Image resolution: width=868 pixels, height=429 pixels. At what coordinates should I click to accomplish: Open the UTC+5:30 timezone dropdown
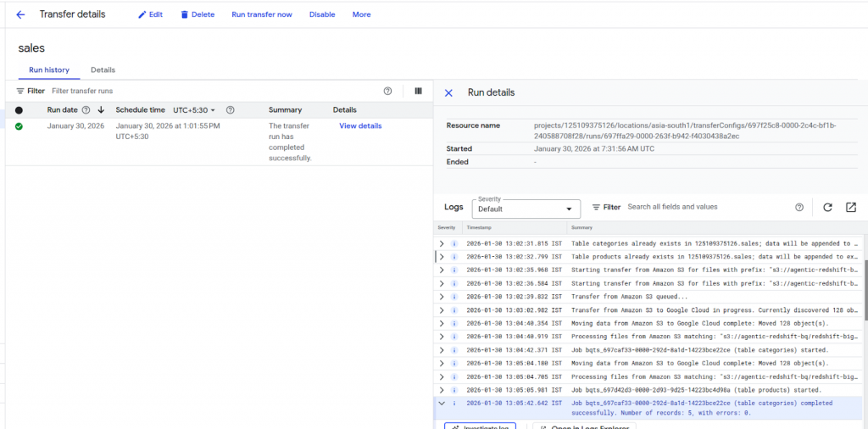tap(194, 110)
